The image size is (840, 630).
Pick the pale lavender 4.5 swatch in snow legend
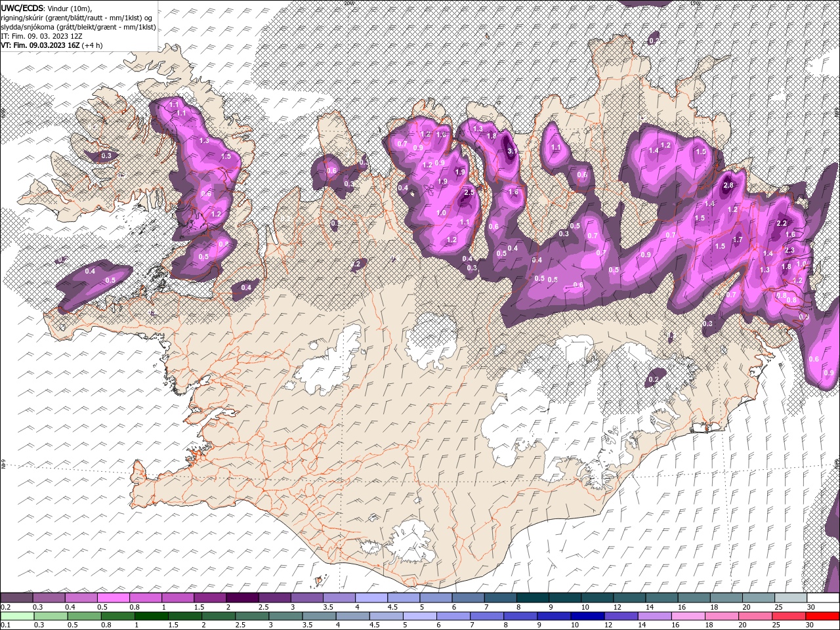404,598
